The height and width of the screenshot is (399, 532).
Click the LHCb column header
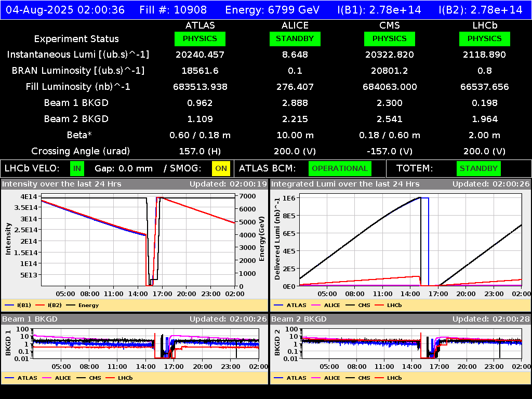pyautogui.click(x=485, y=25)
